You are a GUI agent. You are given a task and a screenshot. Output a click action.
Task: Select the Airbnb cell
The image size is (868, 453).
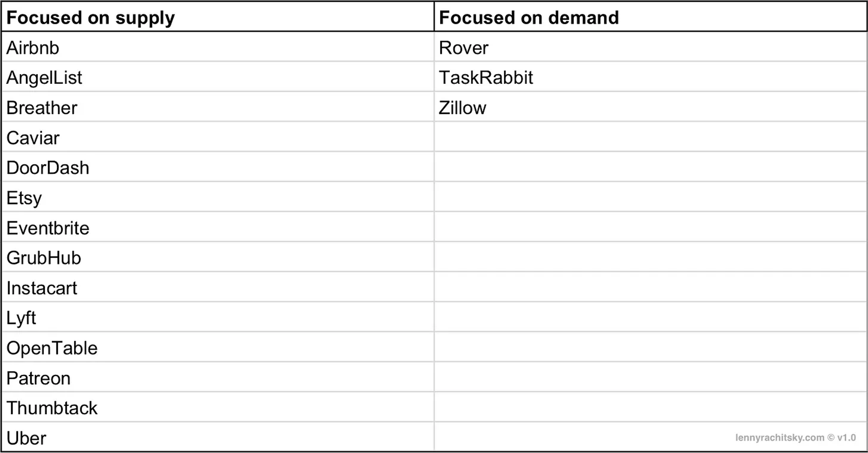pos(218,46)
